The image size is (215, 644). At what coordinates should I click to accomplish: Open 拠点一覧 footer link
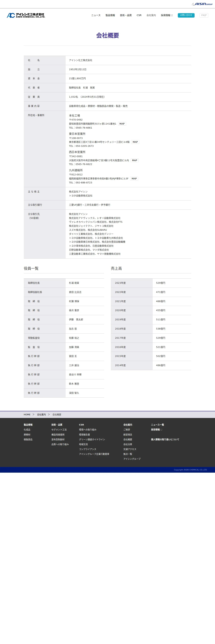(128, 454)
